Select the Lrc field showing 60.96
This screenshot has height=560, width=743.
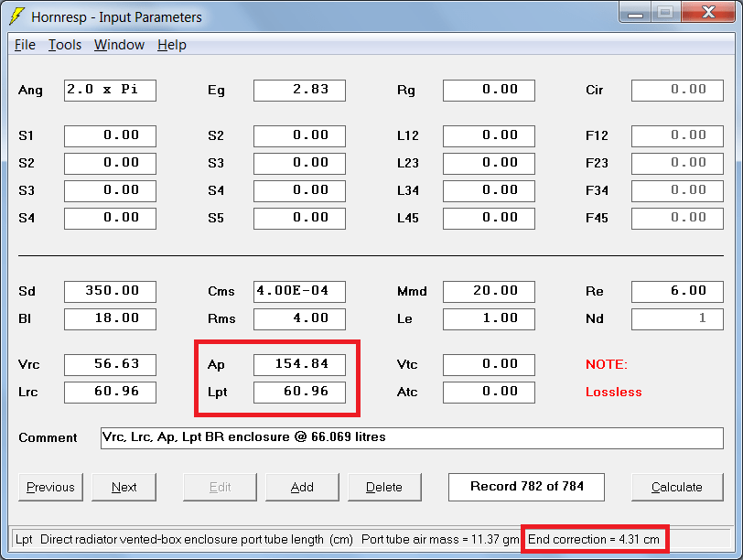coord(110,393)
